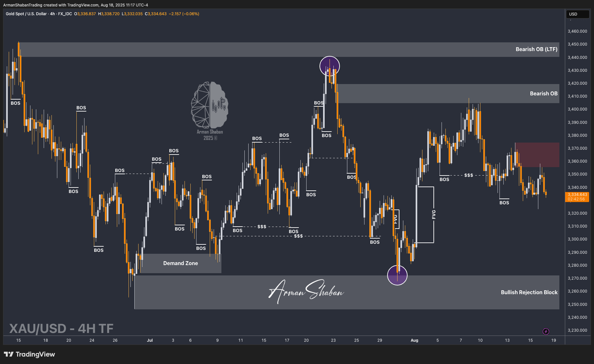
Task: Click price axis label 3,400.000
Action: tap(577, 109)
